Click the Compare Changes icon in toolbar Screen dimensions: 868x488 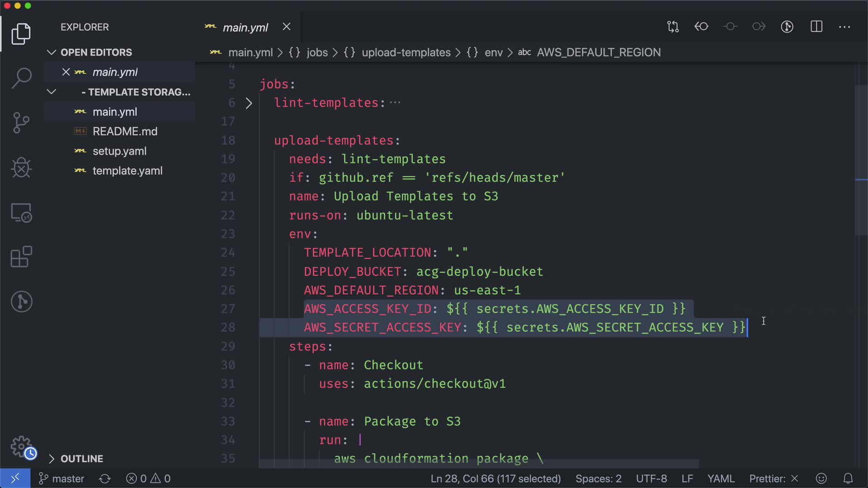[x=673, y=27]
